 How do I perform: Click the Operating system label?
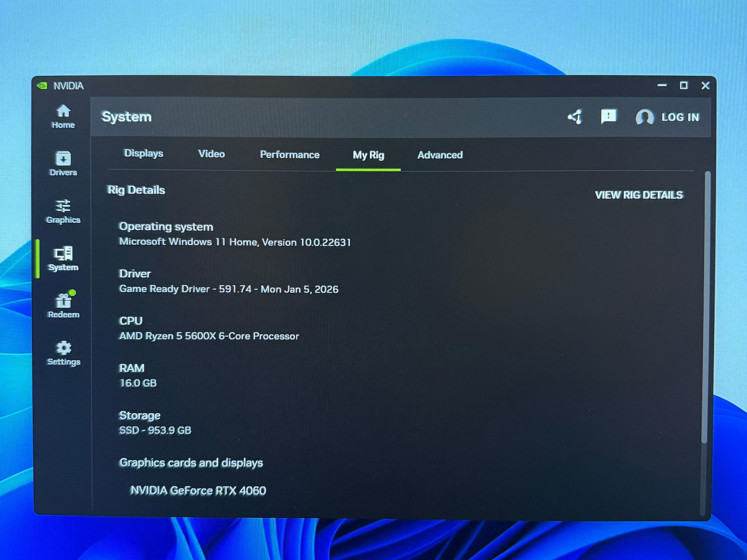point(166,227)
